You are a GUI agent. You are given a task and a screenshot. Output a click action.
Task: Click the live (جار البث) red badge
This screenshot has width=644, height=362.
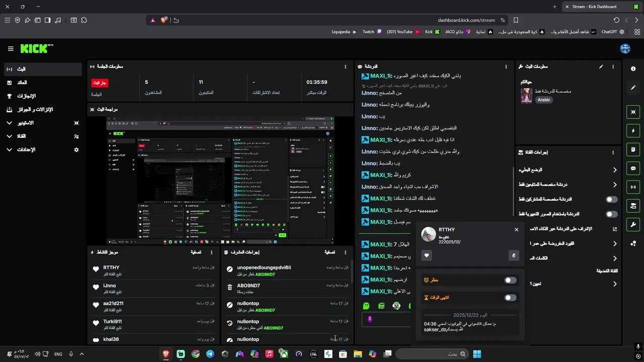100,82
